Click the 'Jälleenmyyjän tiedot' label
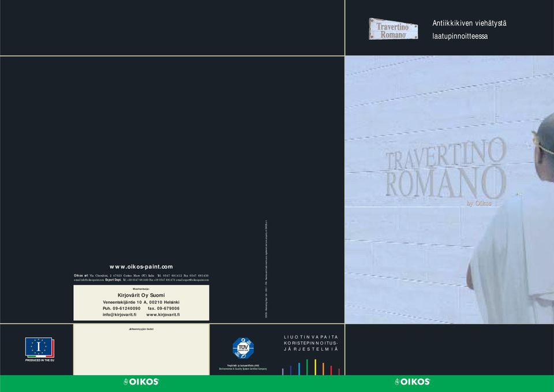Viewport: 554px width, 392px height. click(141, 329)
